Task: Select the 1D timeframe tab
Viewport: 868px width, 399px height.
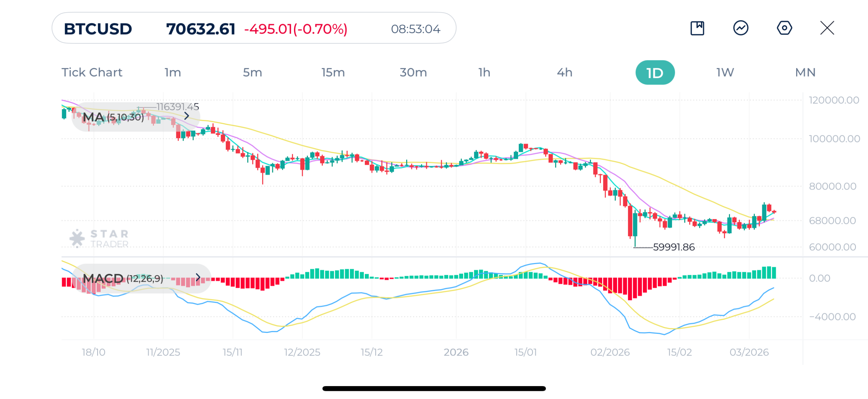Action: tap(655, 72)
